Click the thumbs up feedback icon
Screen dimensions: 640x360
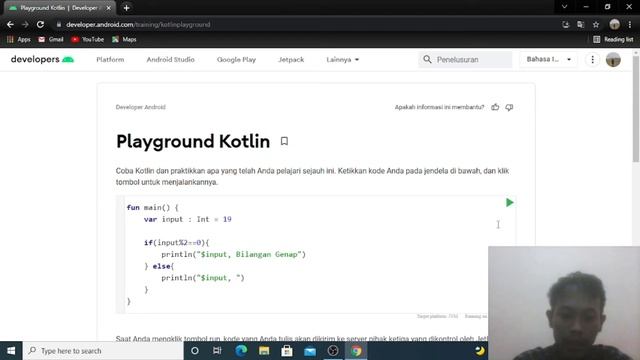pyautogui.click(x=495, y=107)
